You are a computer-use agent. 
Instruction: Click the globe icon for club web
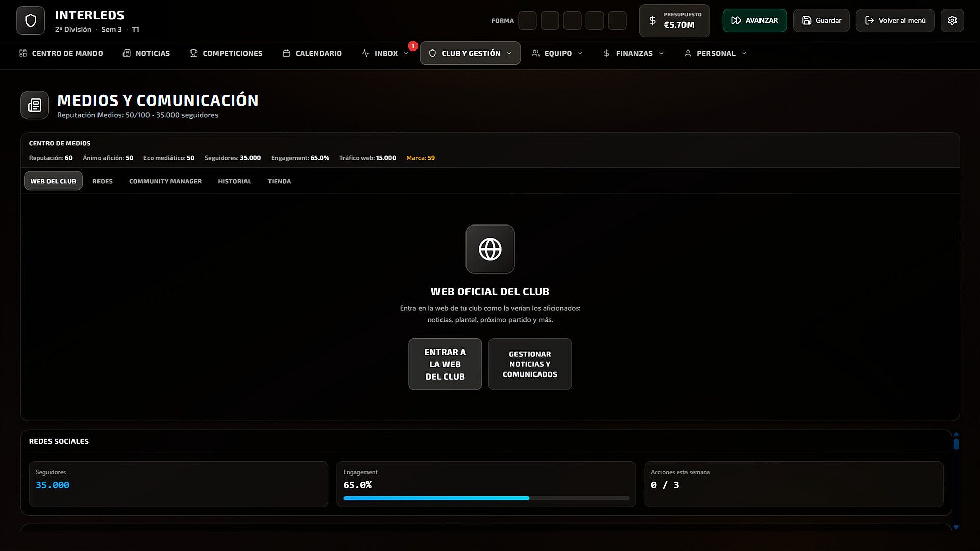(490, 249)
